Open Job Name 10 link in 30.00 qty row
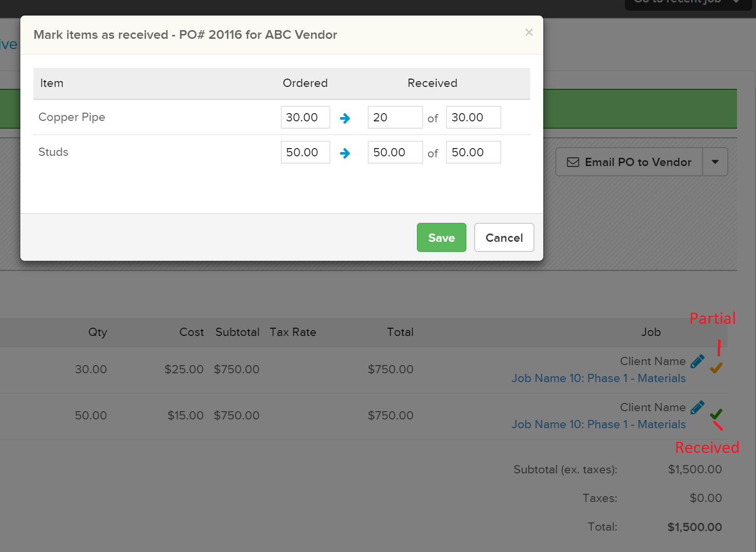This screenshot has width=756, height=552. click(599, 378)
